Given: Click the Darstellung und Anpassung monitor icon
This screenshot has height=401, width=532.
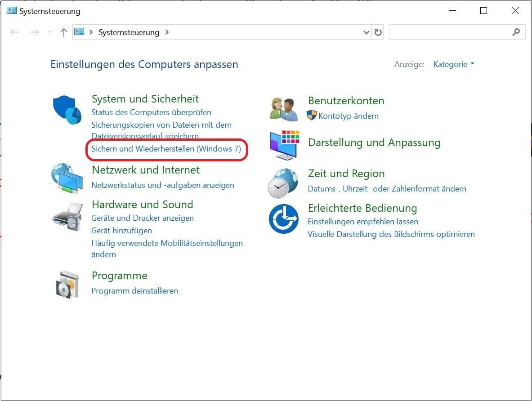Looking at the screenshot, I should coord(284,145).
